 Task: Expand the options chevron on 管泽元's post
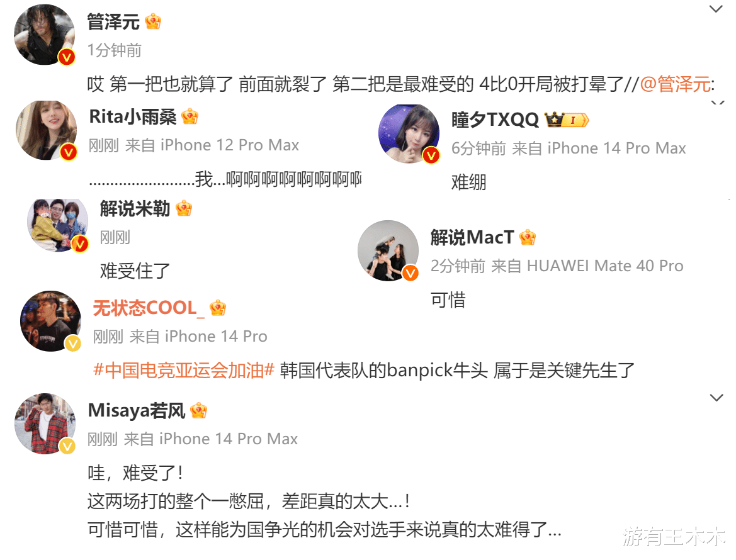pyautogui.click(x=716, y=8)
